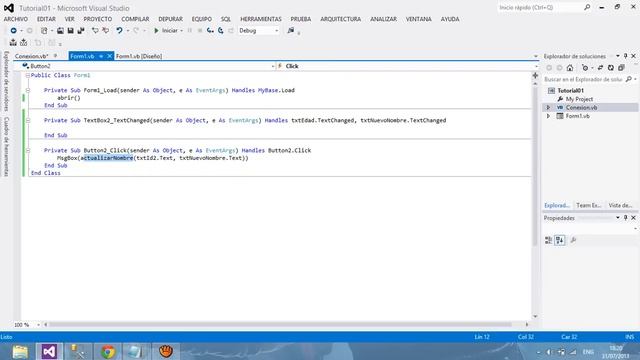This screenshot has width=640, height=360.
Task: Start debugging with the Iniciar button
Action: point(166,31)
